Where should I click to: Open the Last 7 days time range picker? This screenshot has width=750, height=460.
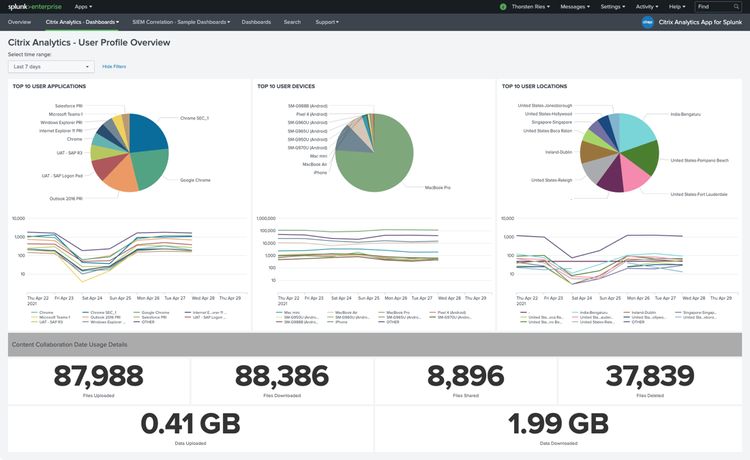click(x=51, y=66)
